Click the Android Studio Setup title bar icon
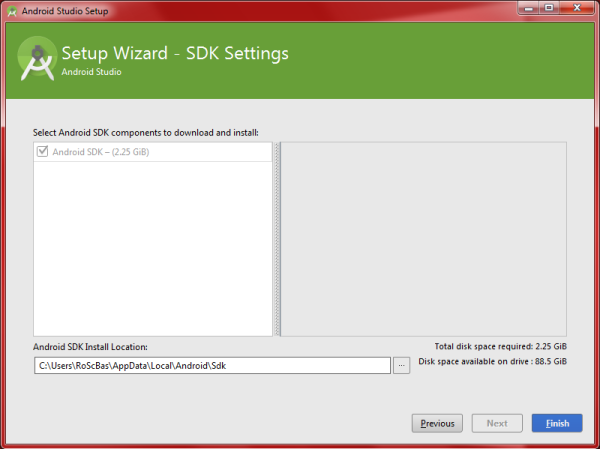 tap(12, 11)
